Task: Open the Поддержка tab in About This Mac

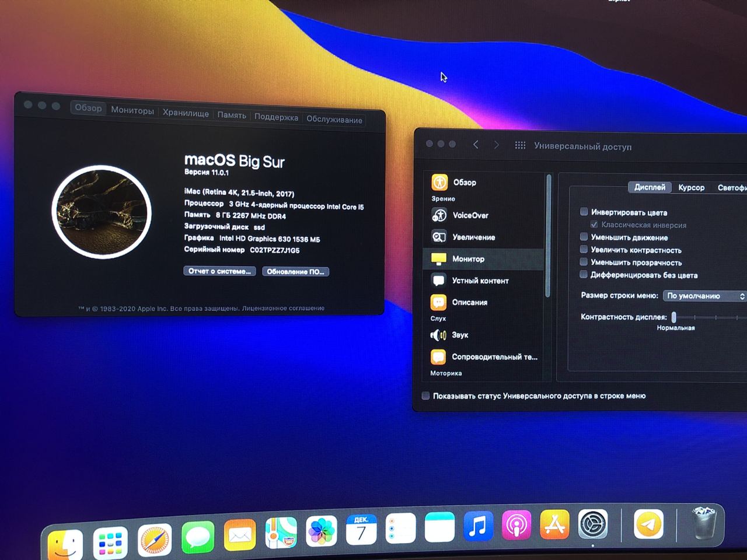Action: [276, 117]
